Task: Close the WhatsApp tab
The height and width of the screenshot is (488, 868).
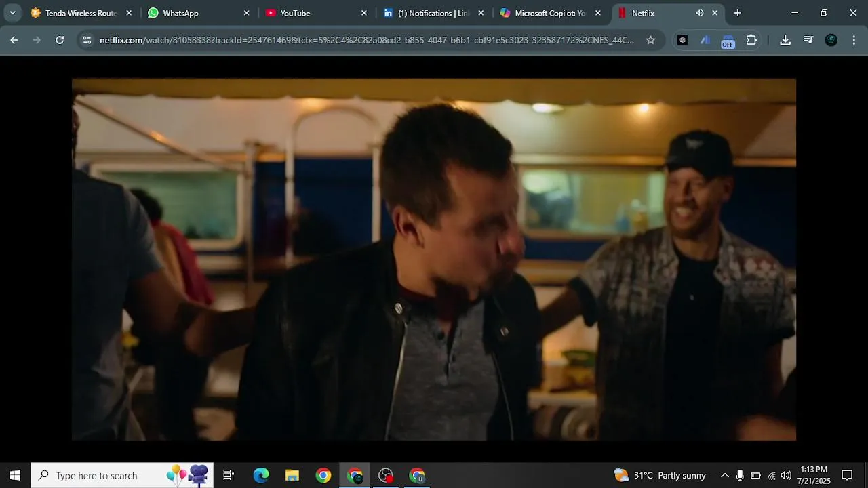Action: [x=246, y=13]
